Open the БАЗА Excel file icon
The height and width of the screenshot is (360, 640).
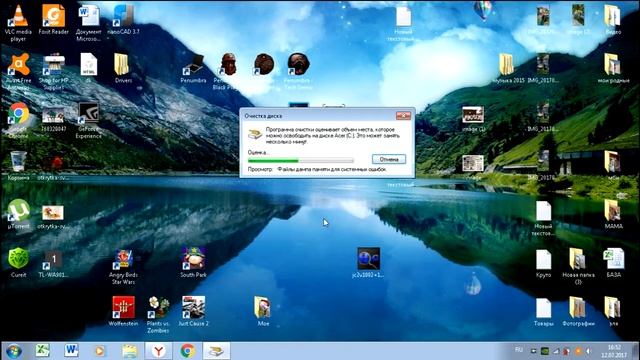(613, 263)
